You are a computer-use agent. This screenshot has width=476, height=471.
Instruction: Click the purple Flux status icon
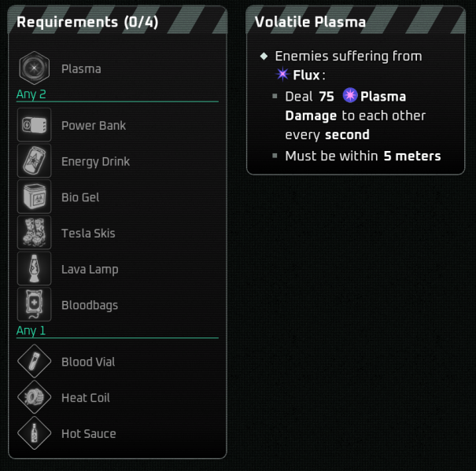282,75
